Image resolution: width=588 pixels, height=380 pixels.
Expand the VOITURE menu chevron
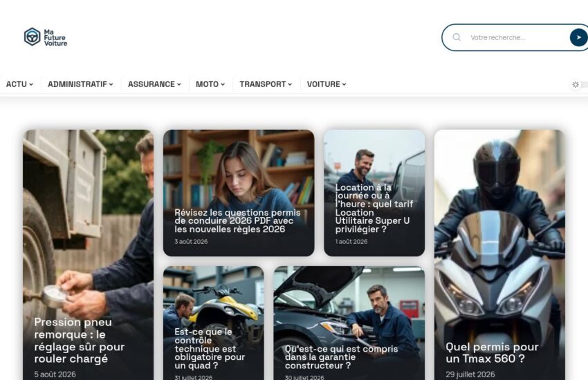344,84
